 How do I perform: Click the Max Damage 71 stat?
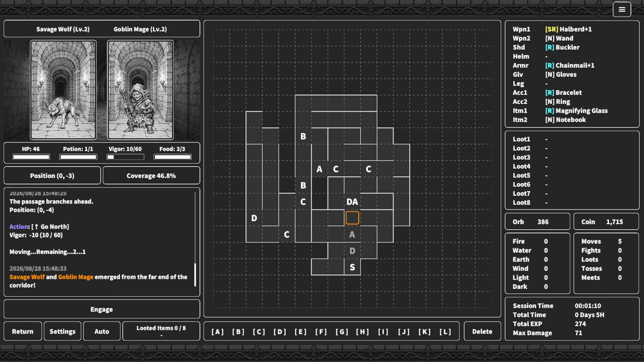tap(572, 333)
